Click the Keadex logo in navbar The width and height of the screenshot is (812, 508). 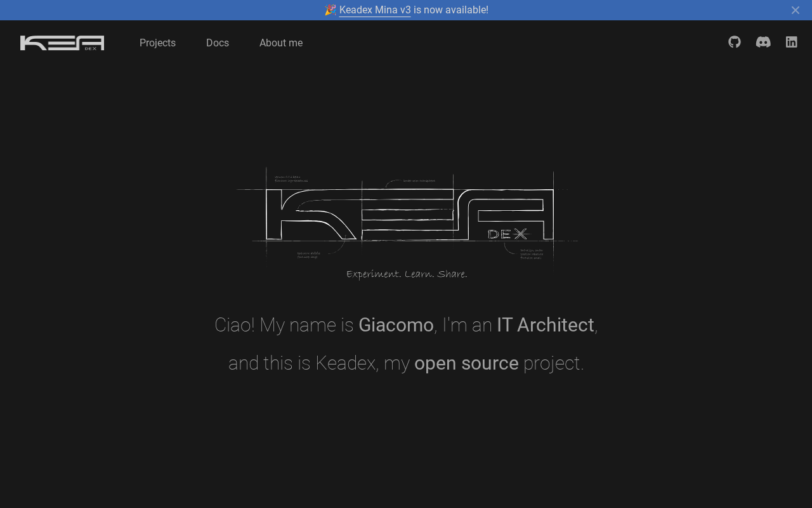(62, 43)
